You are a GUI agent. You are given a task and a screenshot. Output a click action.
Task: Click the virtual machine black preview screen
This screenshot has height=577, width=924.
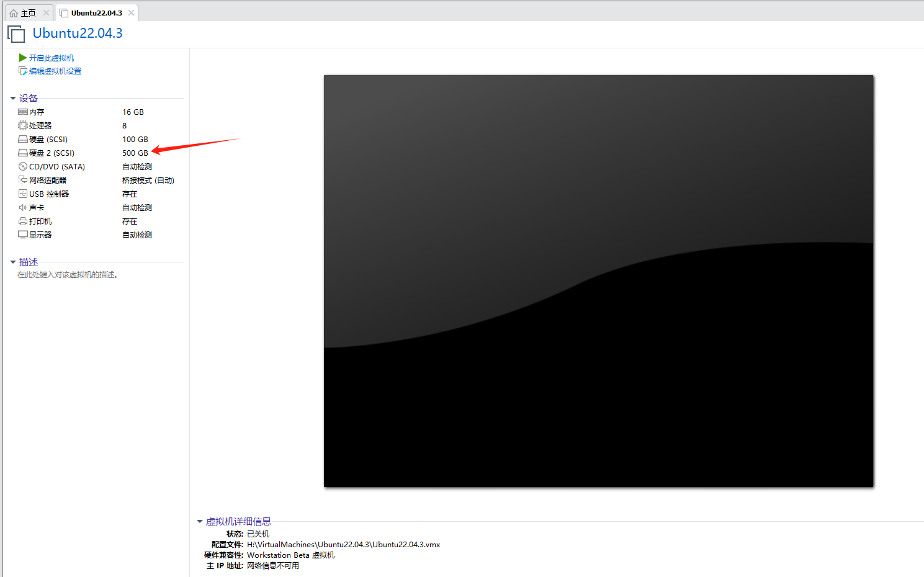[x=598, y=281]
